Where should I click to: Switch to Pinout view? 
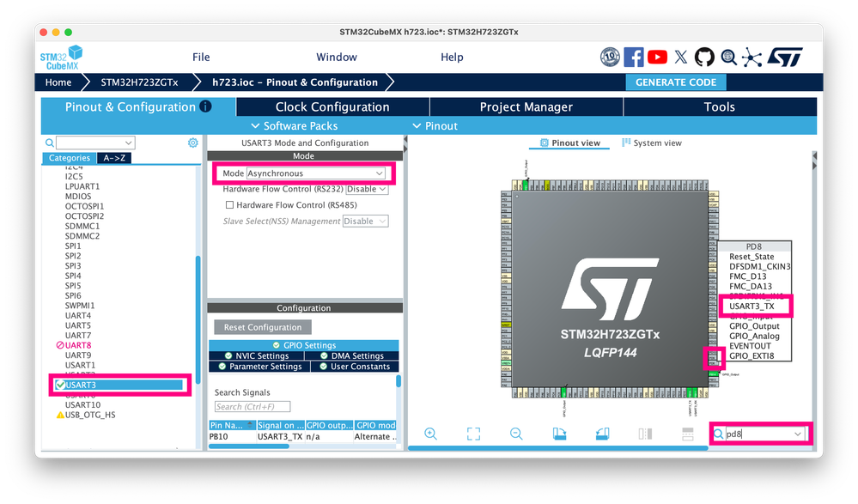coord(569,143)
